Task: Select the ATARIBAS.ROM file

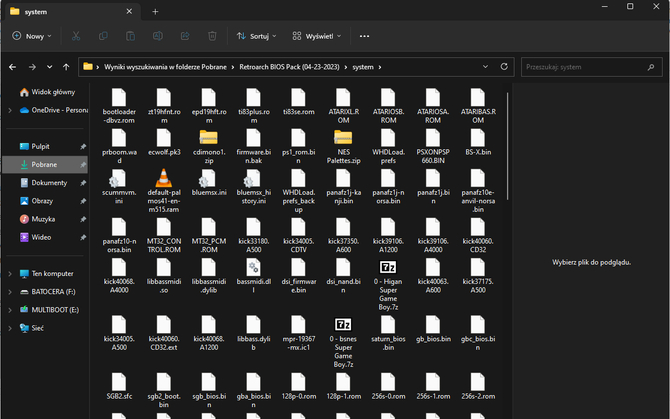Action: pos(478,106)
